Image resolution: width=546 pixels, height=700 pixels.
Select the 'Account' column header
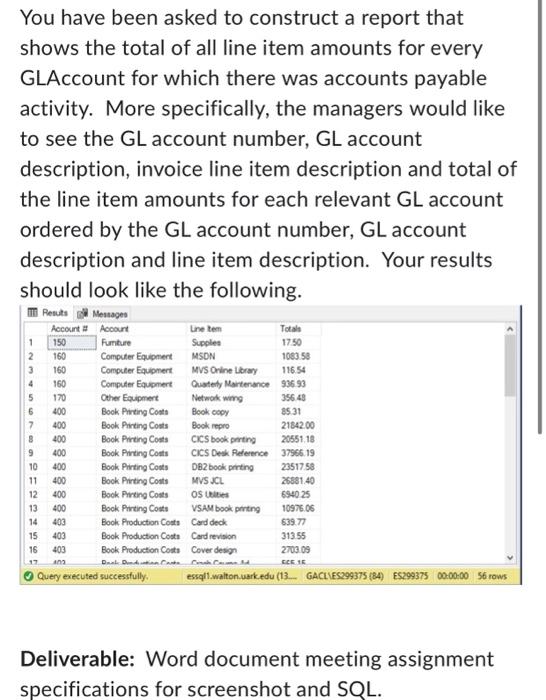click(141, 329)
